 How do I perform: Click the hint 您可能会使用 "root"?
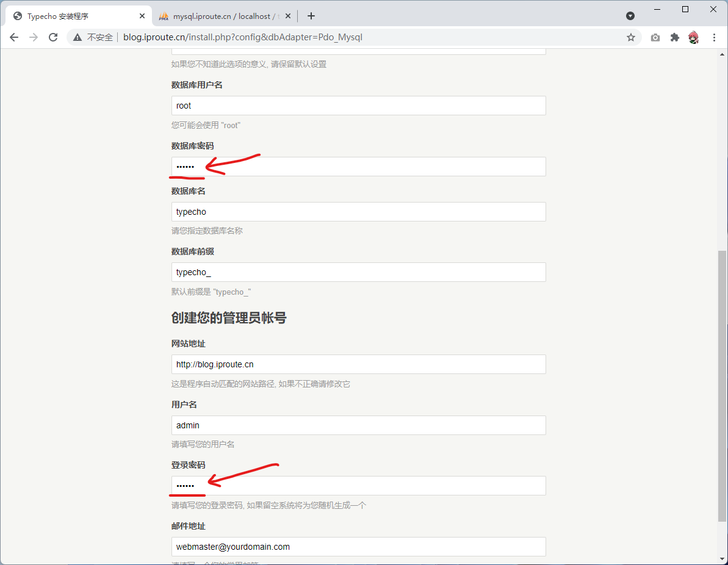pyautogui.click(x=206, y=125)
